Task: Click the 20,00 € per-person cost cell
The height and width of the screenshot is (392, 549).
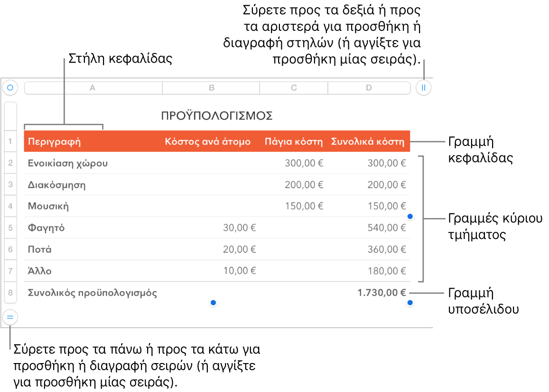Action: coord(211,249)
